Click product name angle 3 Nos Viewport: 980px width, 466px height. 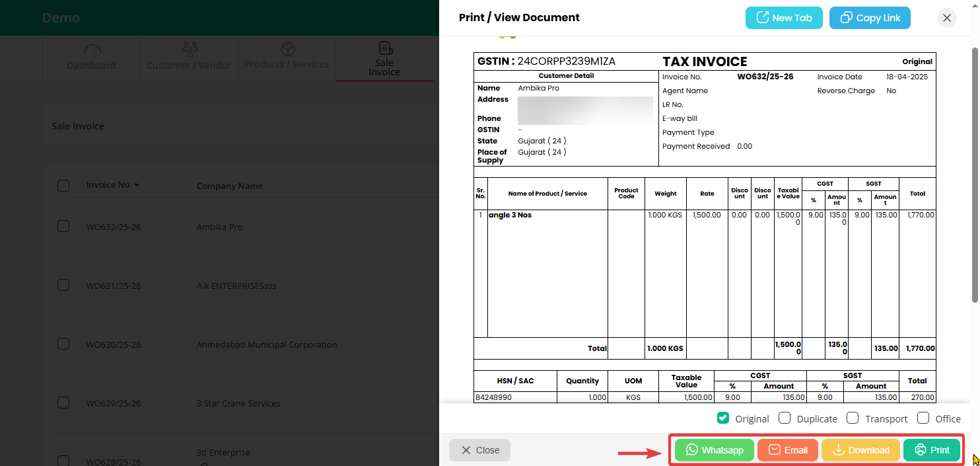point(510,215)
